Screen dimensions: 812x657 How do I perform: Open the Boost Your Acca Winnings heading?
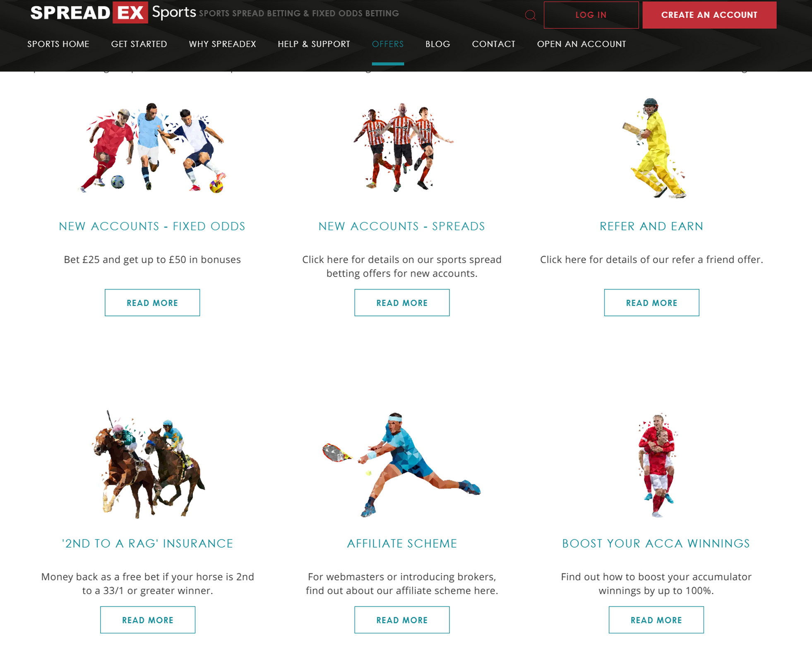[x=656, y=543]
